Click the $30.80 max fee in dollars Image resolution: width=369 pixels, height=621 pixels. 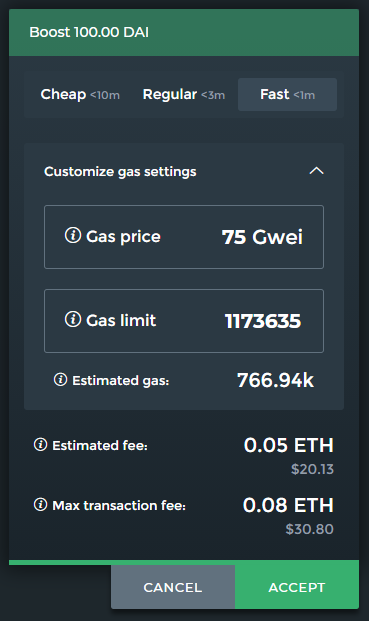[310, 529]
